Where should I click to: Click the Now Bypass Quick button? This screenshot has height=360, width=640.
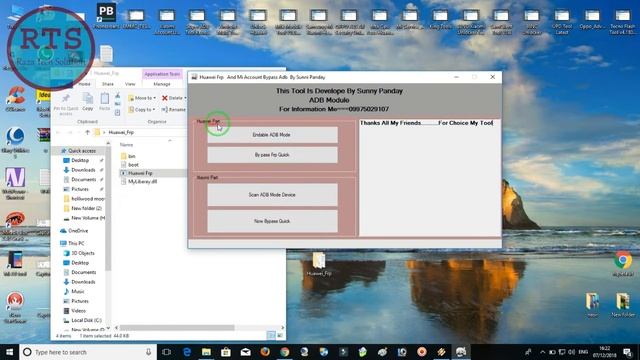coord(272,221)
